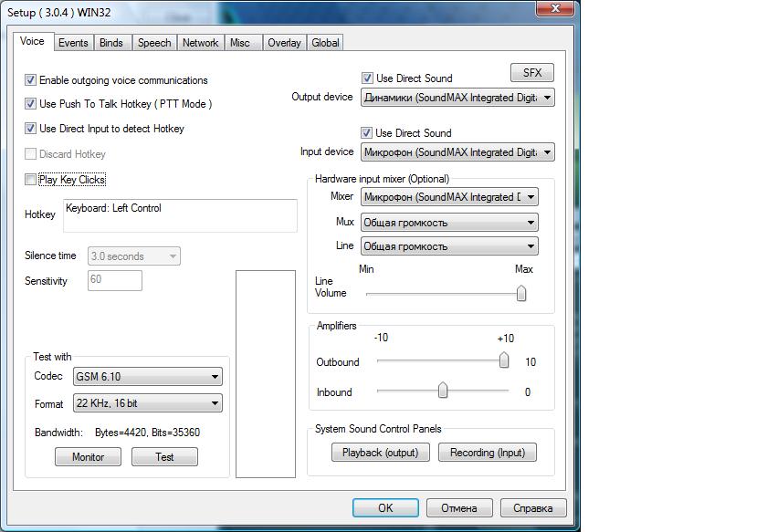Click the SFX button
767x532 pixels.
point(531,73)
